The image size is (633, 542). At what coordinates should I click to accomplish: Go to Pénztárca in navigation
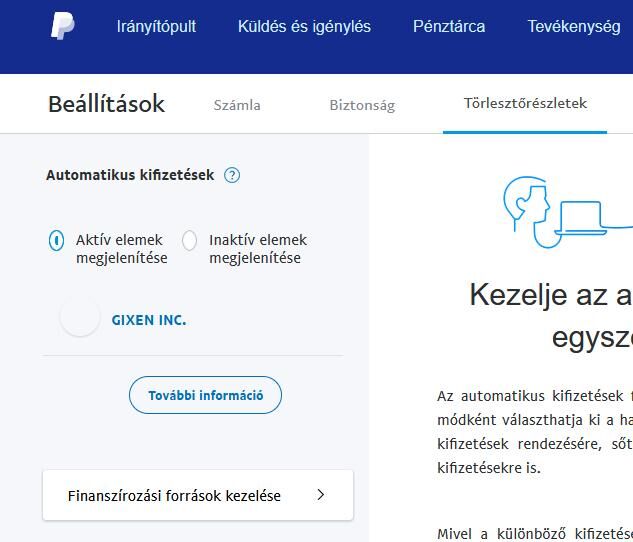point(449,27)
